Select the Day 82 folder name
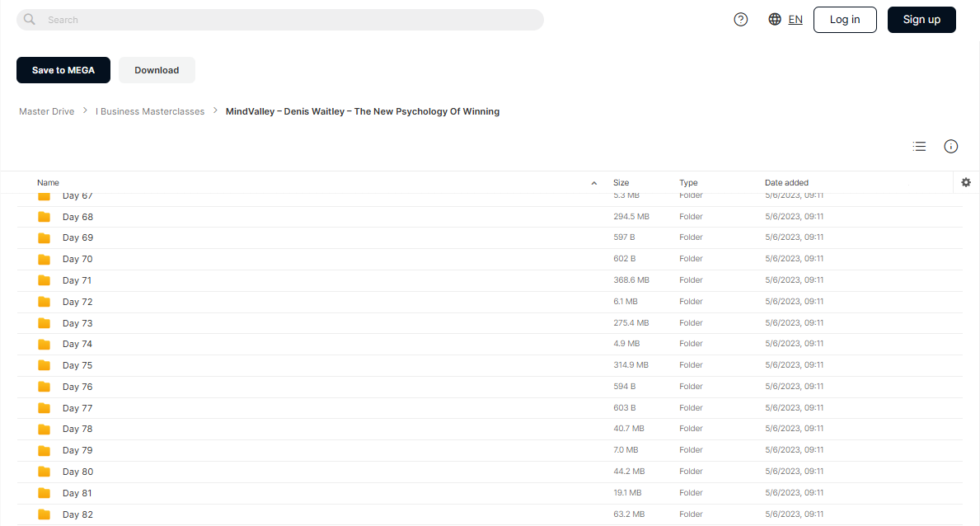980x526 pixels. point(77,514)
